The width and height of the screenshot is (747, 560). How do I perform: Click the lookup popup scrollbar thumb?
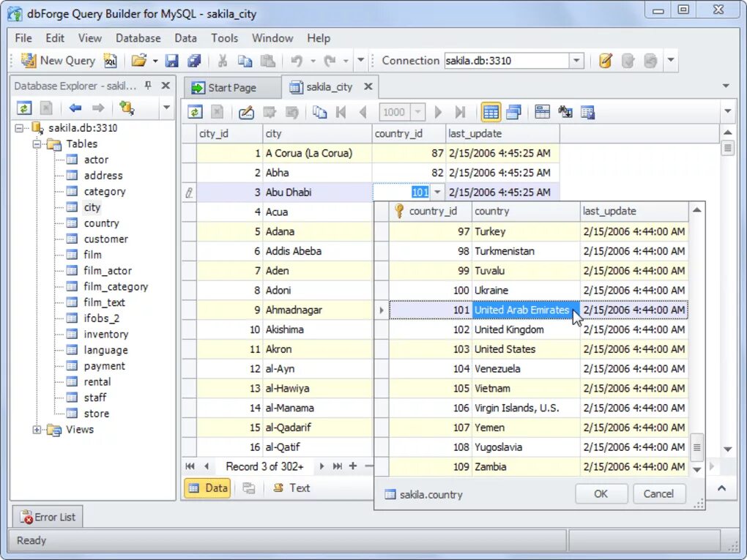click(x=697, y=447)
